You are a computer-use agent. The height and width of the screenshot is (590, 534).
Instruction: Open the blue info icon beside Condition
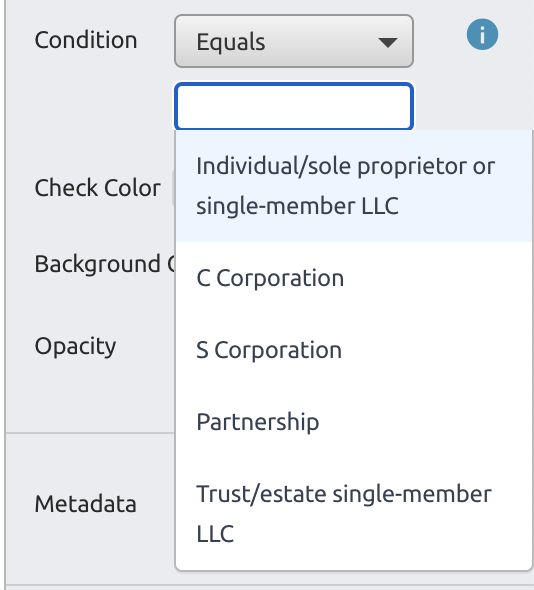[482, 34]
